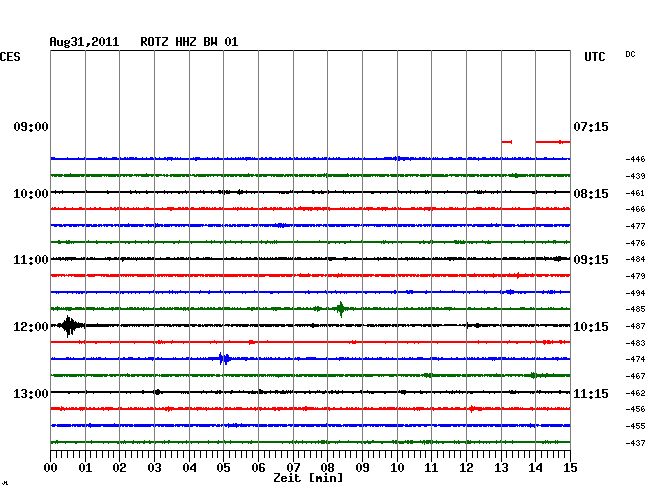
Task: Click the red spike near minute 12 on the 13:15 trace
Action: click(474, 409)
